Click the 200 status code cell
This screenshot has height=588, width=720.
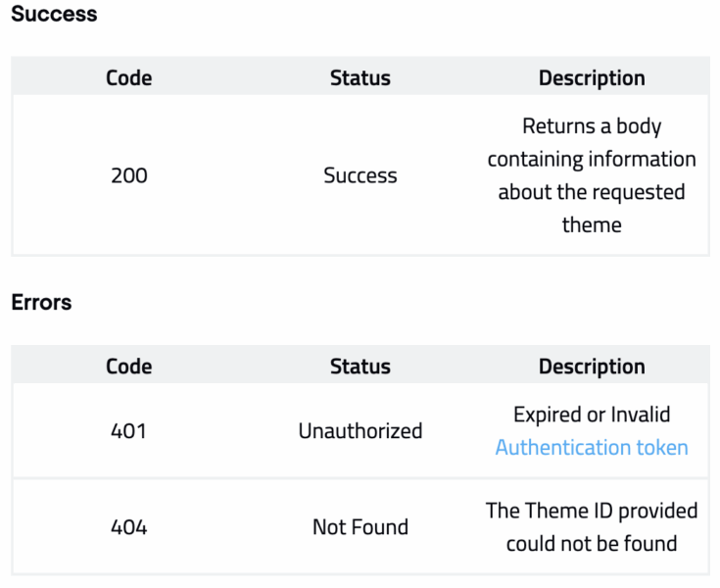click(129, 176)
